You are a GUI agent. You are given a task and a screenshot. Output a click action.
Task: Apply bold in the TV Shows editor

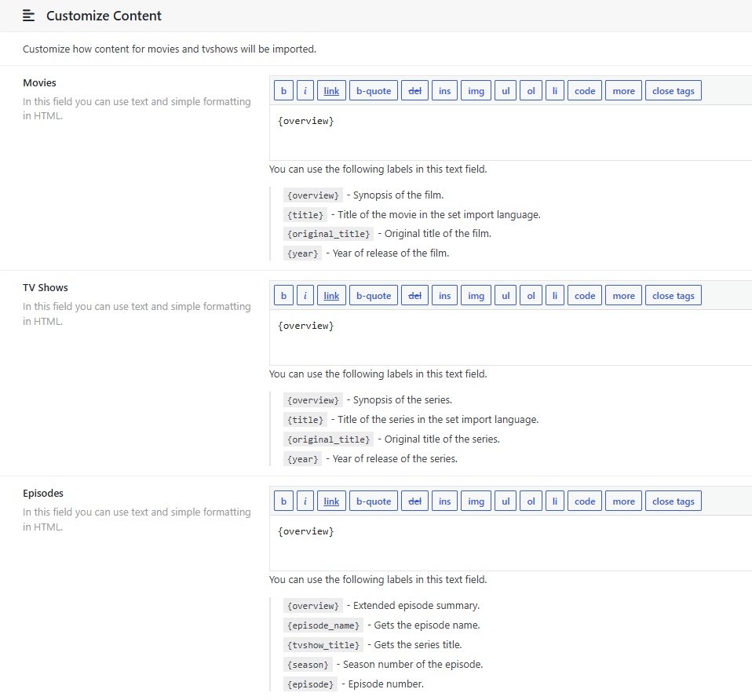(283, 295)
